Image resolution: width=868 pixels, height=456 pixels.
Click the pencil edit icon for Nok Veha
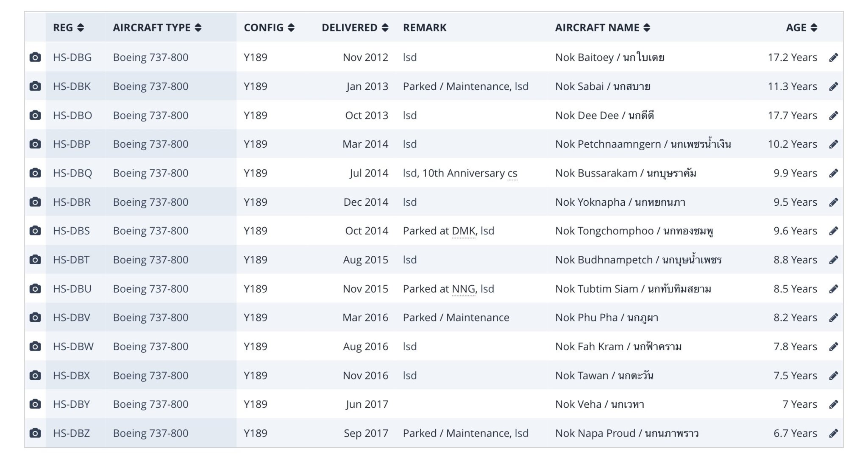tap(833, 404)
